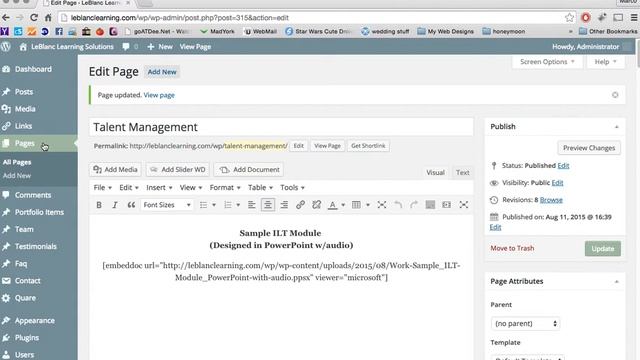Undo the last editor change
This screenshot has width=640, height=360.
[398, 205]
